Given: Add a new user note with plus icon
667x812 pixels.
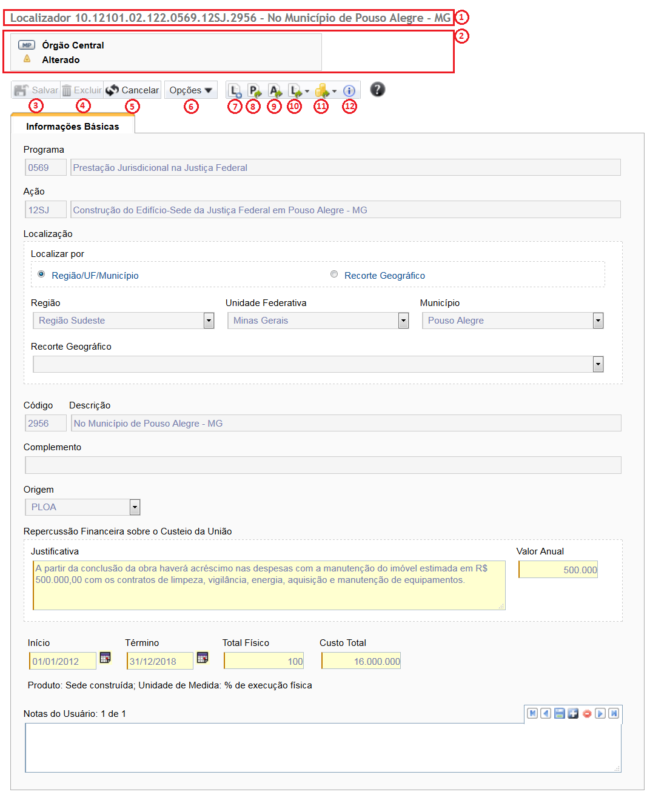Looking at the screenshot, I should (x=573, y=714).
